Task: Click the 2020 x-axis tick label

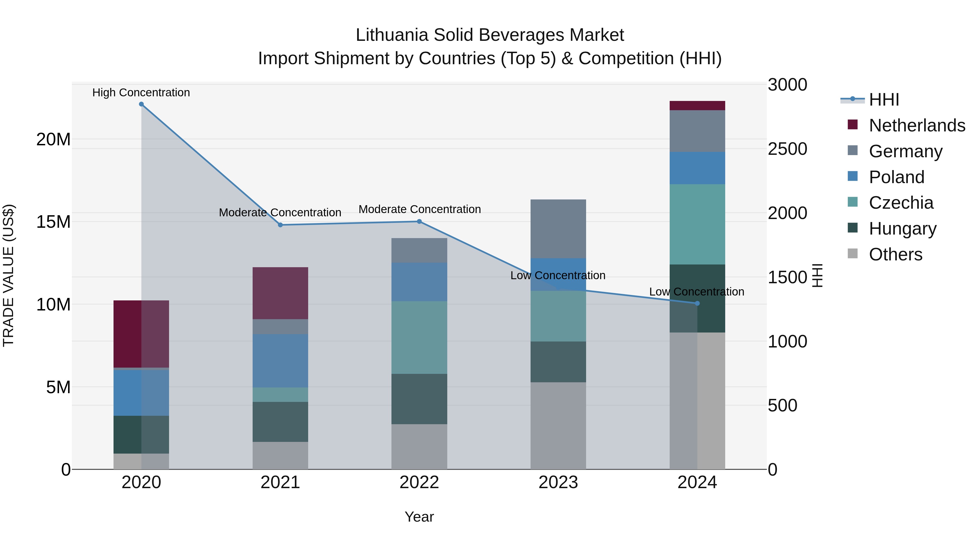Action: click(141, 482)
